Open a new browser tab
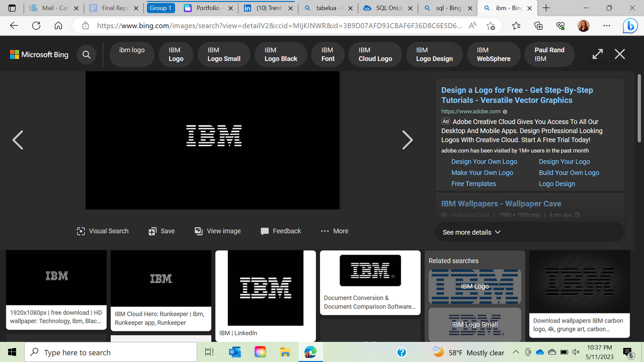 click(x=546, y=8)
